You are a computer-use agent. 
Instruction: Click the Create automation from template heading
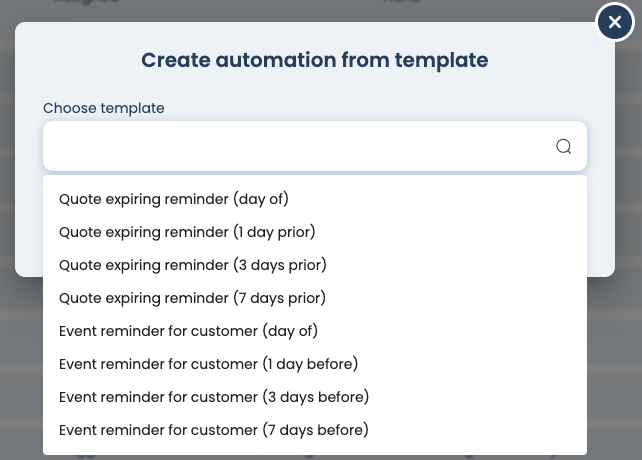click(315, 60)
